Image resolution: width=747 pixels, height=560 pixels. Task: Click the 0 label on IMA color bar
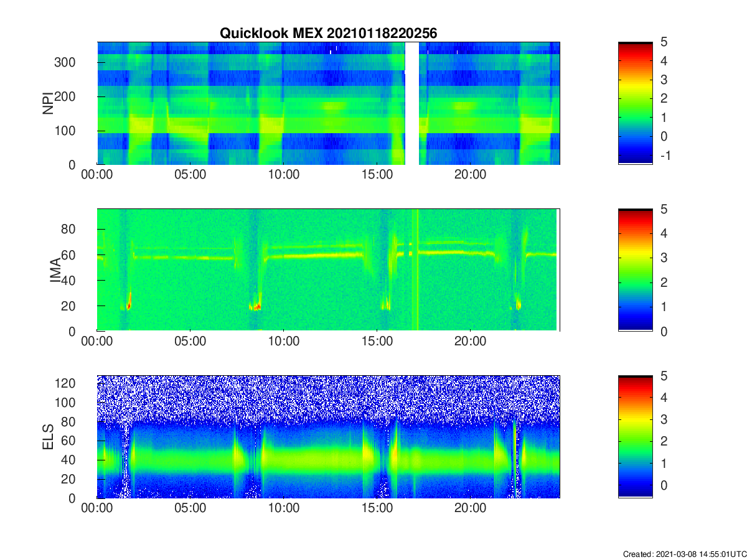[664, 331]
